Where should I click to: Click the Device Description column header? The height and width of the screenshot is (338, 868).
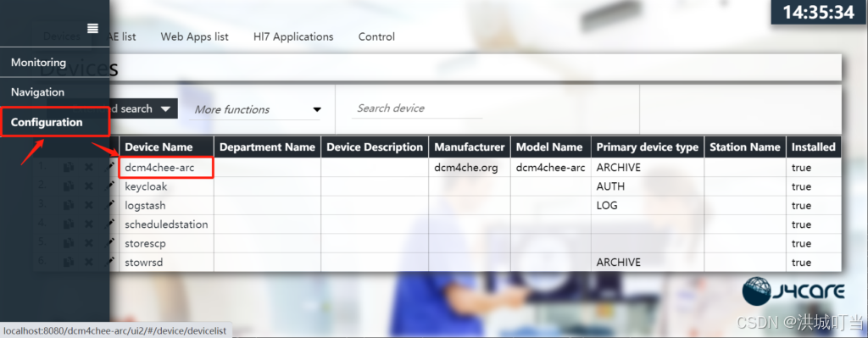click(x=375, y=147)
